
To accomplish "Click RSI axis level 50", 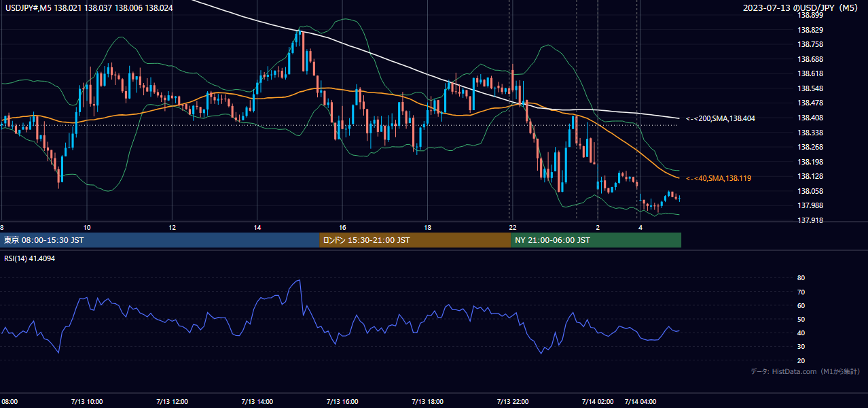I will [801, 319].
